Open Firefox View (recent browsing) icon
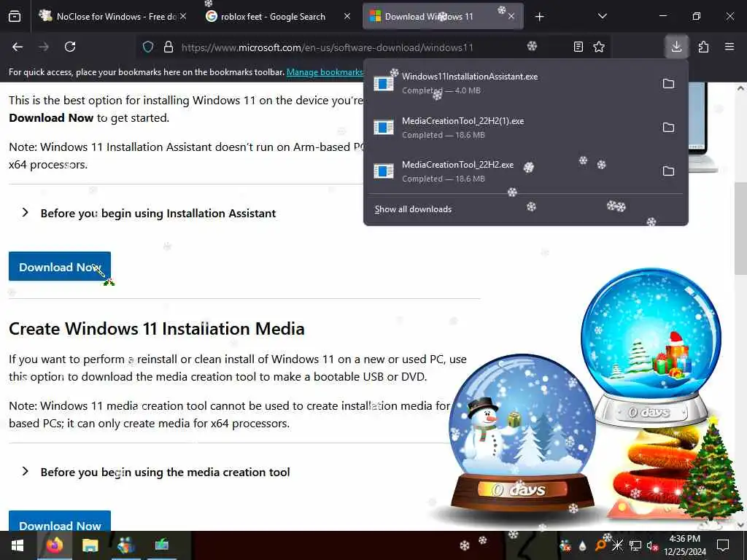The width and height of the screenshot is (747, 560). coord(15,17)
